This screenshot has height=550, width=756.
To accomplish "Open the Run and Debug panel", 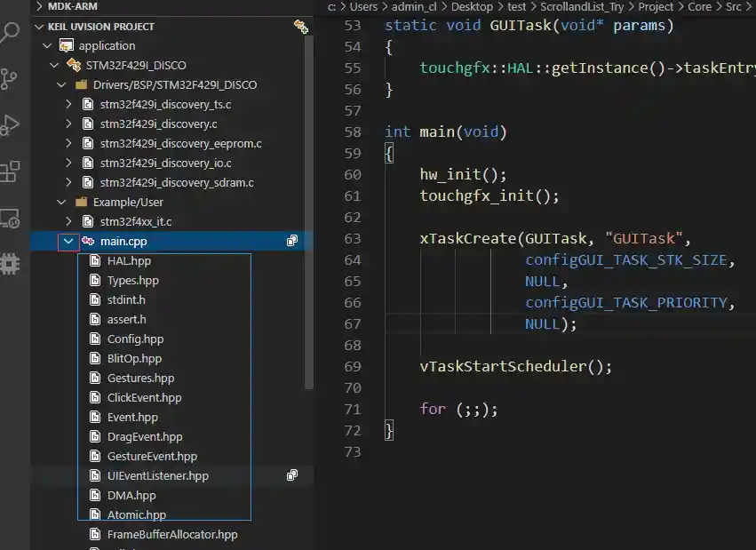I will (x=11, y=124).
